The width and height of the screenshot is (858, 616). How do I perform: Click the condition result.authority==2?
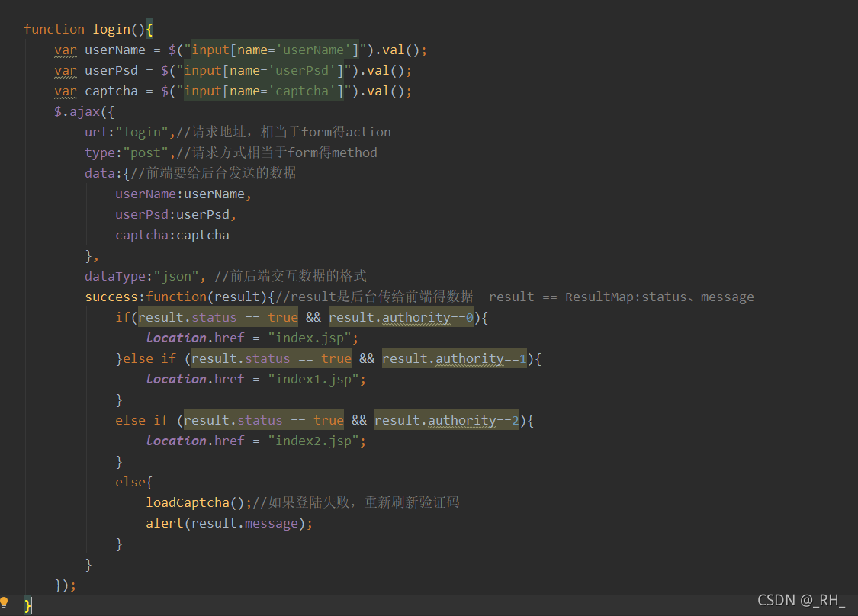[446, 420]
